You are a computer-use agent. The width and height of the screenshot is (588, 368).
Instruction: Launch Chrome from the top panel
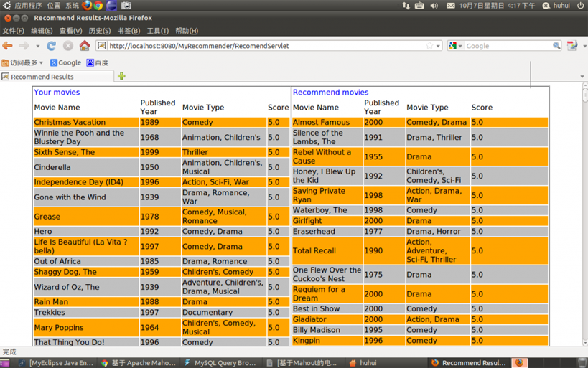[x=98, y=5]
